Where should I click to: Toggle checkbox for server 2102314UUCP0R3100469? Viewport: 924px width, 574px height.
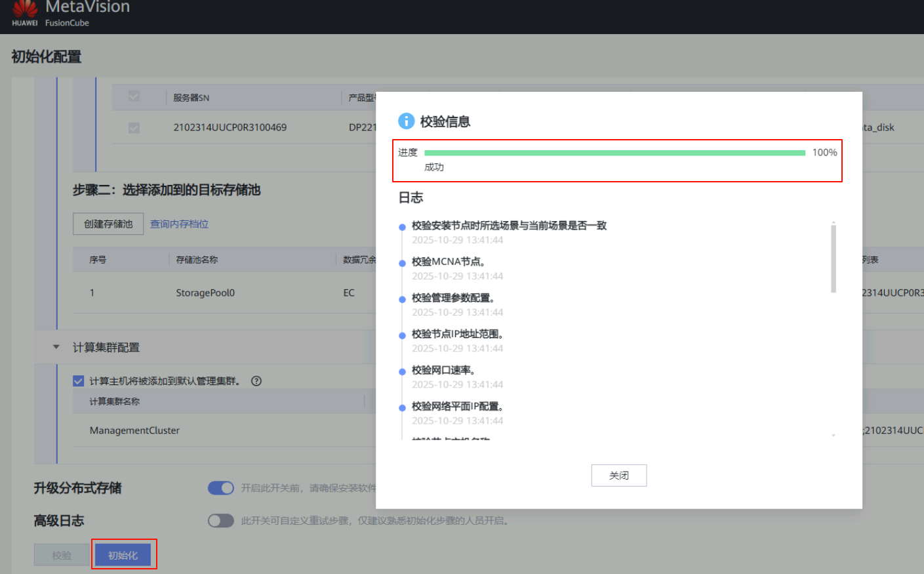(x=134, y=128)
